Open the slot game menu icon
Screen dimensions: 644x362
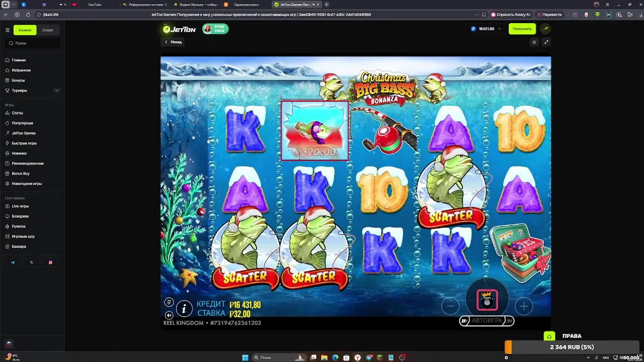[169, 302]
